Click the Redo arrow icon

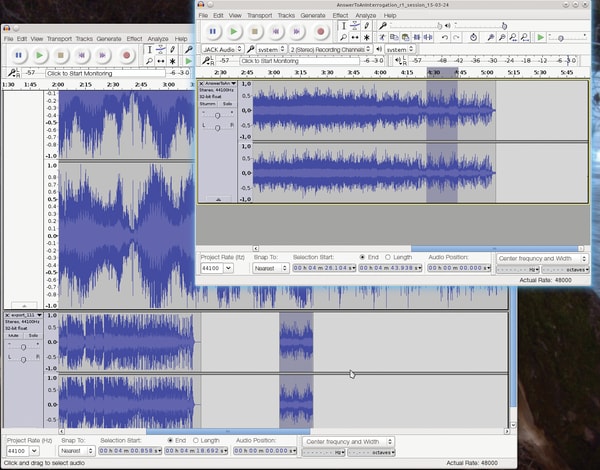[456, 37]
